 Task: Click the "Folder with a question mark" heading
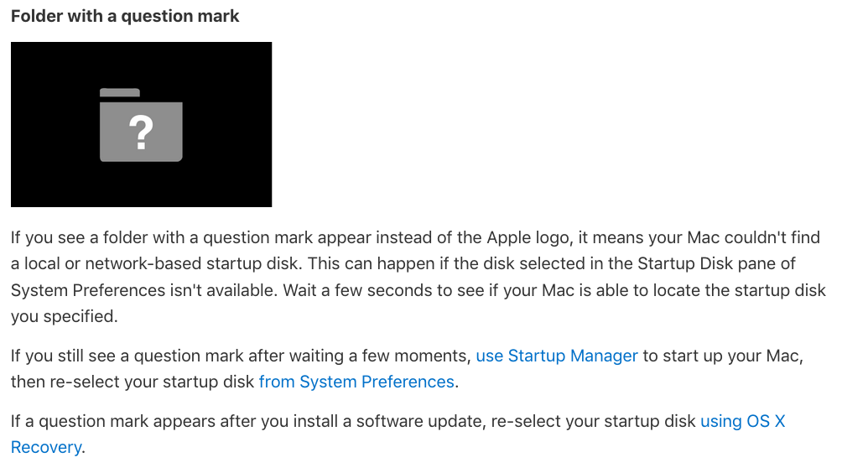point(125,16)
